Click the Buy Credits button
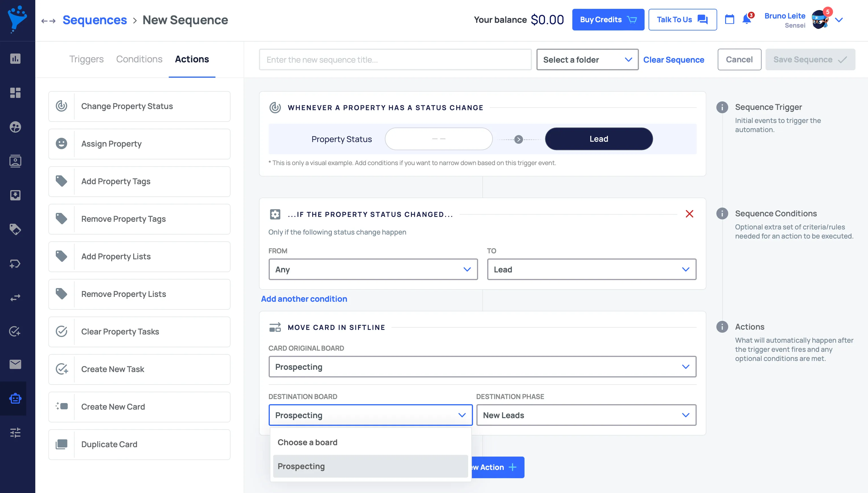Image resolution: width=868 pixels, height=493 pixels. click(608, 20)
